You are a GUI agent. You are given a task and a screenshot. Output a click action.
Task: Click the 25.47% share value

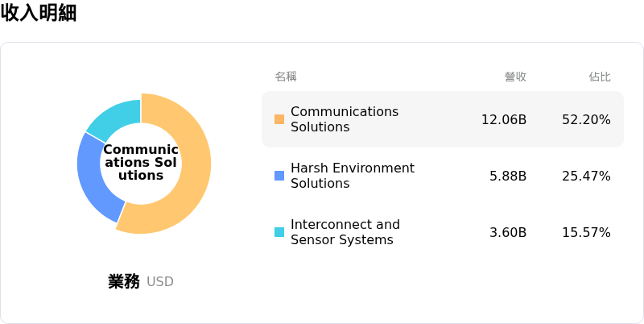coord(586,176)
